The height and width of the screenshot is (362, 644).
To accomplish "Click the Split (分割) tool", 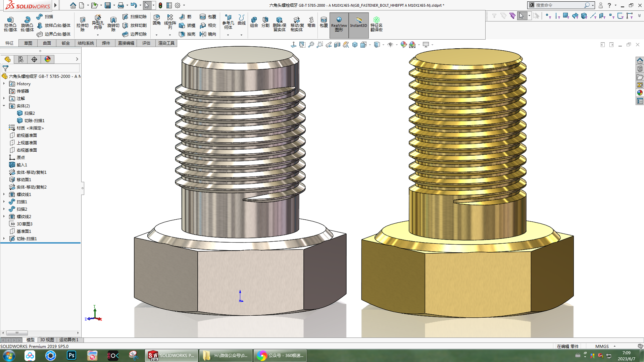I will pos(265,22).
